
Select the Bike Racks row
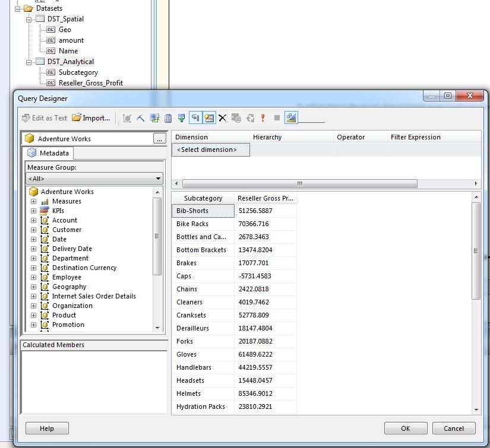pos(234,224)
